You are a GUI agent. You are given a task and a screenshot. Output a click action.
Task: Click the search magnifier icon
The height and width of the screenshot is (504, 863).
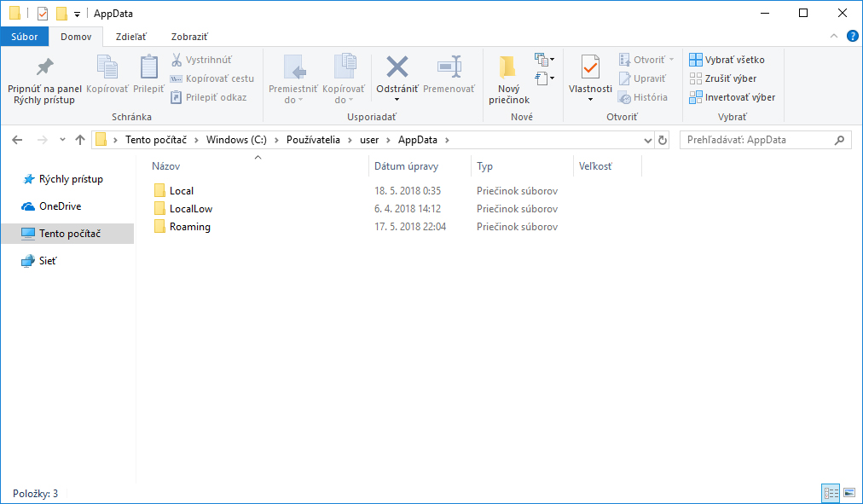[839, 140]
